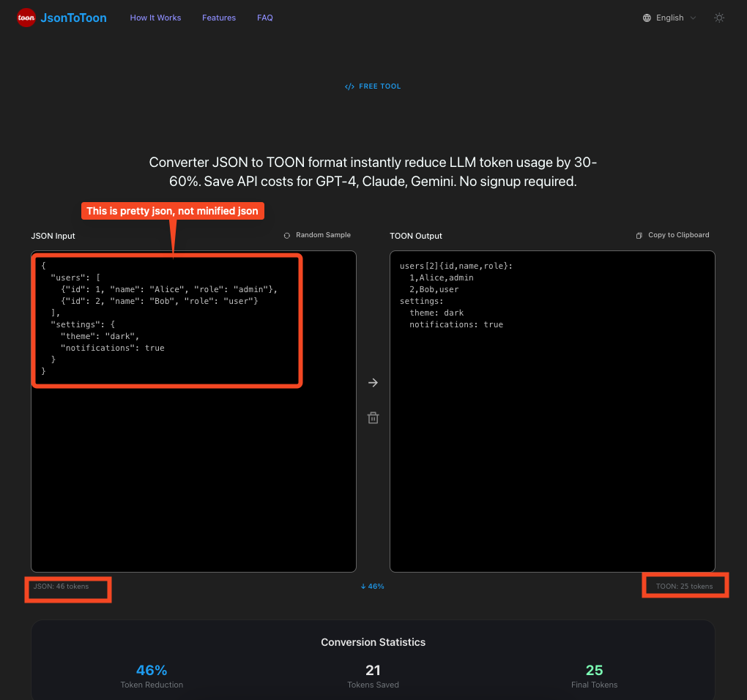This screenshot has width=747, height=700.
Task: Click the refresh icon next to Random Sample
Action: (x=286, y=235)
